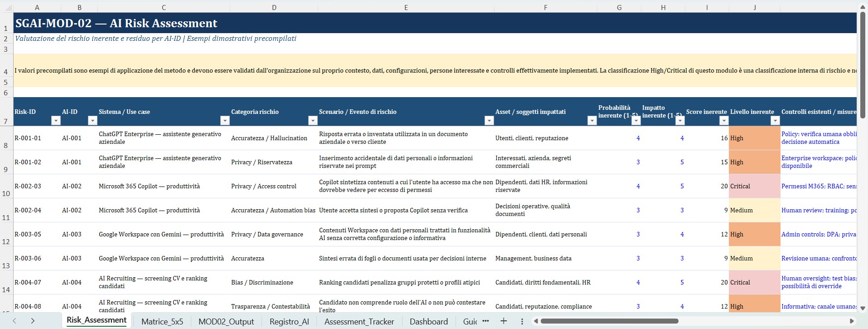The image size is (868, 329).
Task: Select column C header
Action: click(x=164, y=7)
